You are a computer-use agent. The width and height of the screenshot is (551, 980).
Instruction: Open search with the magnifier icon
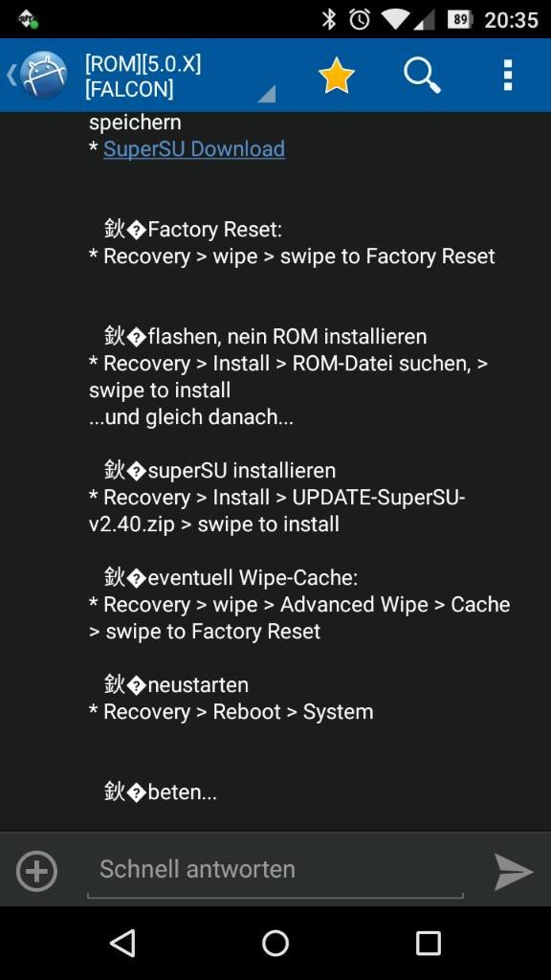[422, 76]
